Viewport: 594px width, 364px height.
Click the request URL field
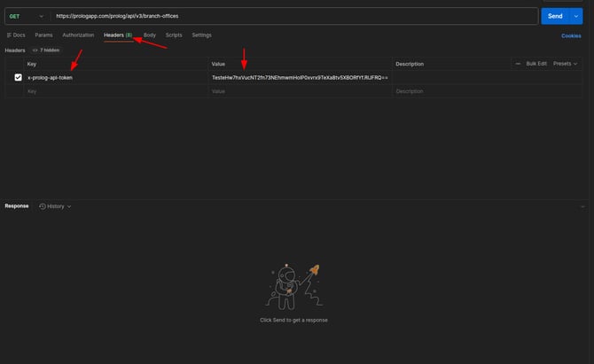(x=293, y=16)
